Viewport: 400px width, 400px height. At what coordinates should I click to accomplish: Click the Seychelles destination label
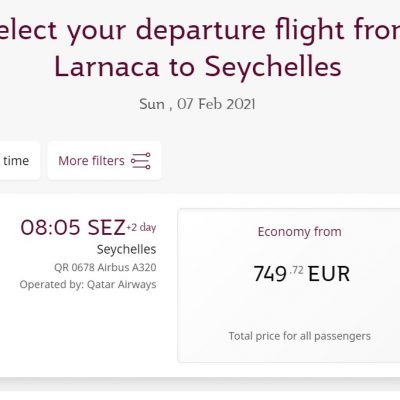(126, 249)
